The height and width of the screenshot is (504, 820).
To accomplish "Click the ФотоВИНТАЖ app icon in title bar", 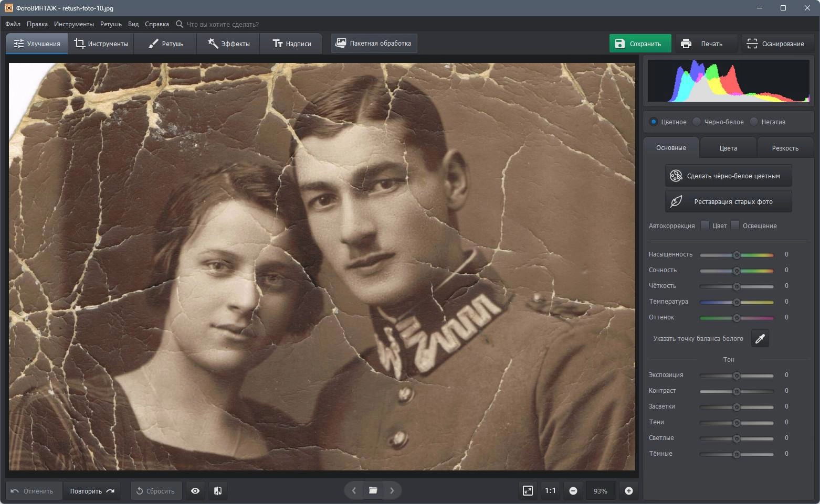I will click(x=8, y=8).
